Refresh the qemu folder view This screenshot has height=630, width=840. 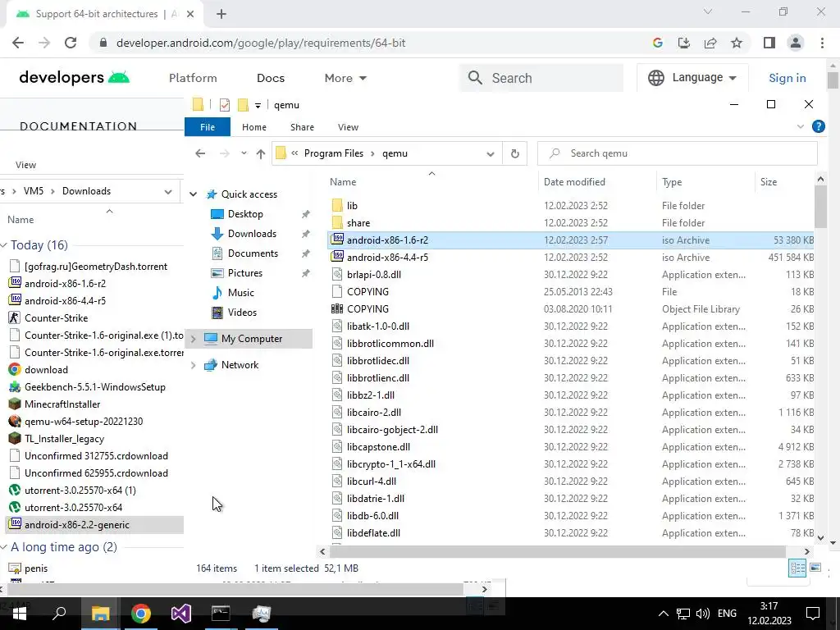pos(515,153)
